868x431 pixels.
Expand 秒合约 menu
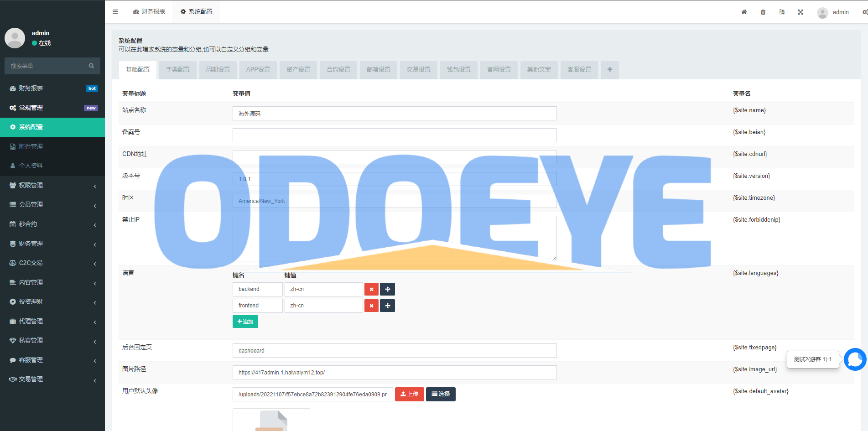click(52, 224)
